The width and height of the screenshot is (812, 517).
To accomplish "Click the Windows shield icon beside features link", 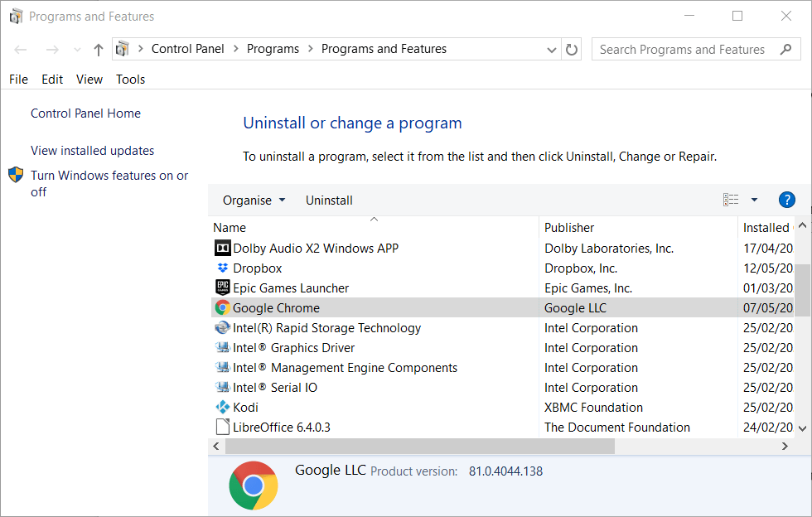I will (16, 175).
